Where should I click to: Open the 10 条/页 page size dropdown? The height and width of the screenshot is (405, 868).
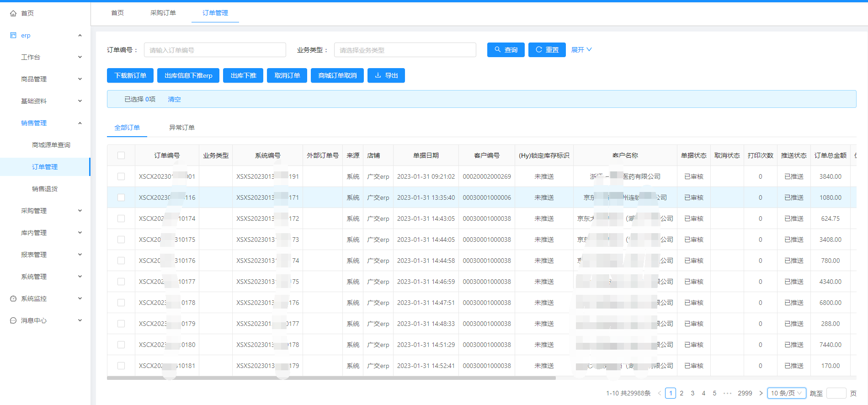point(786,393)
